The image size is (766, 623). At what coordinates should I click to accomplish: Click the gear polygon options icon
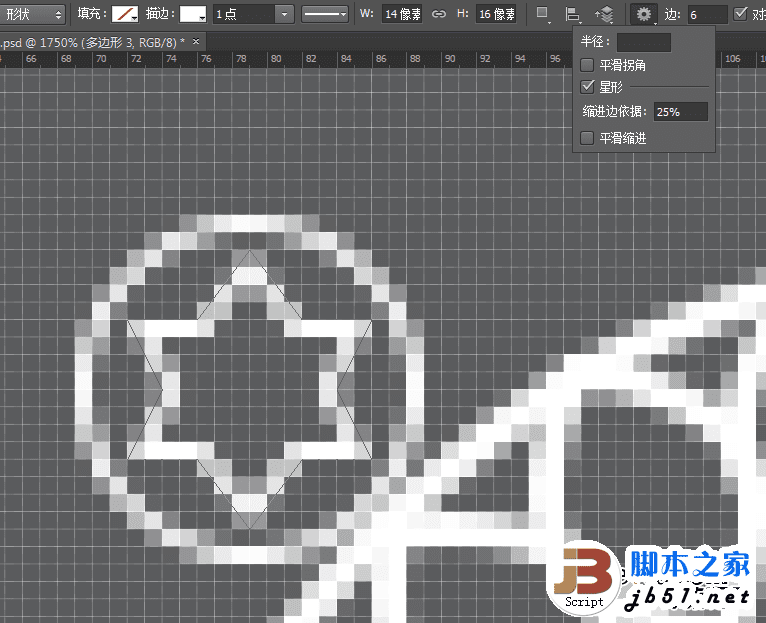pos(644,14)
